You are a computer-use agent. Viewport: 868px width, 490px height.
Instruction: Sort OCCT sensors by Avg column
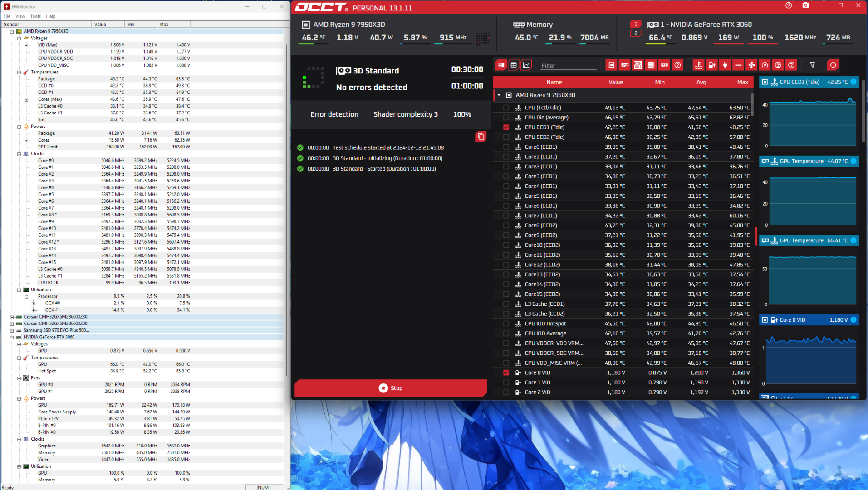pos(701,82)
